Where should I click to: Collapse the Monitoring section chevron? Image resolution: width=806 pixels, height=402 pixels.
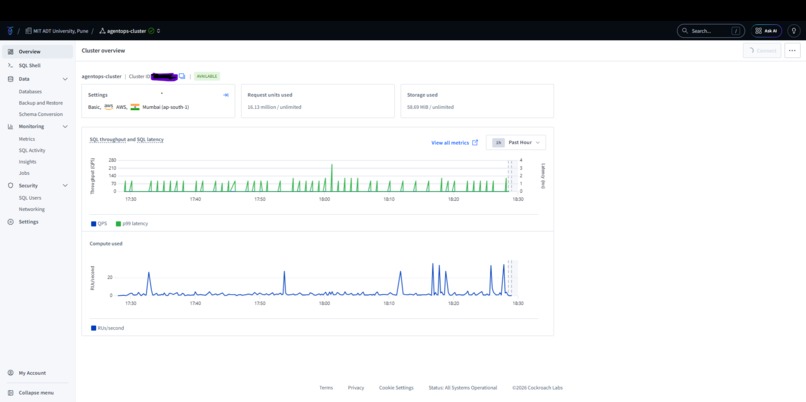(x=65, y=126)
